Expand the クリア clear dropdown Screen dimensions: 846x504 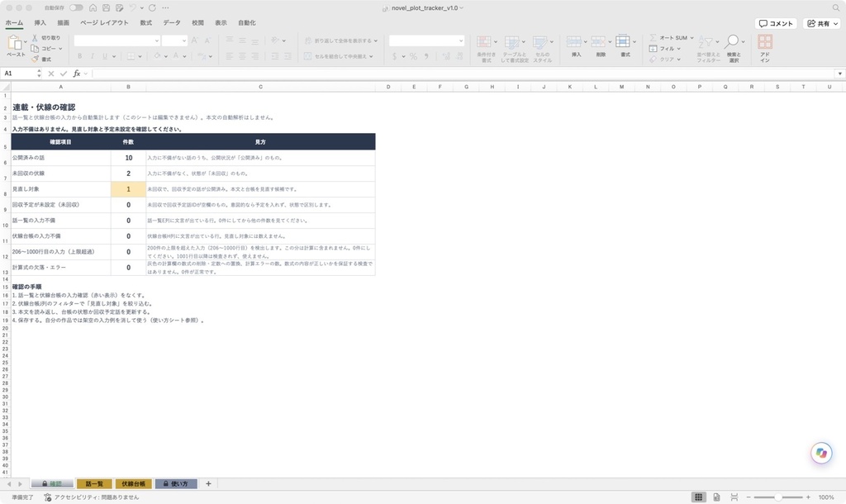[679, 59]
